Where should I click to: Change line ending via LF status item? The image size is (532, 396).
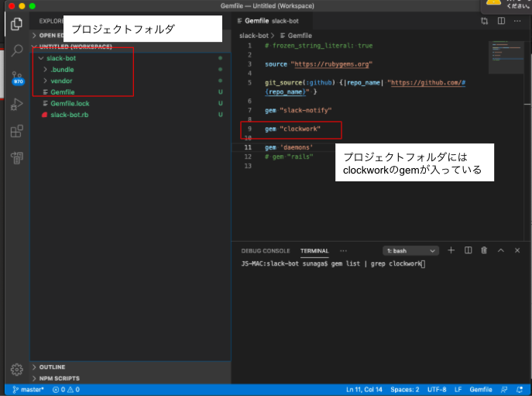tap(458, 390)
